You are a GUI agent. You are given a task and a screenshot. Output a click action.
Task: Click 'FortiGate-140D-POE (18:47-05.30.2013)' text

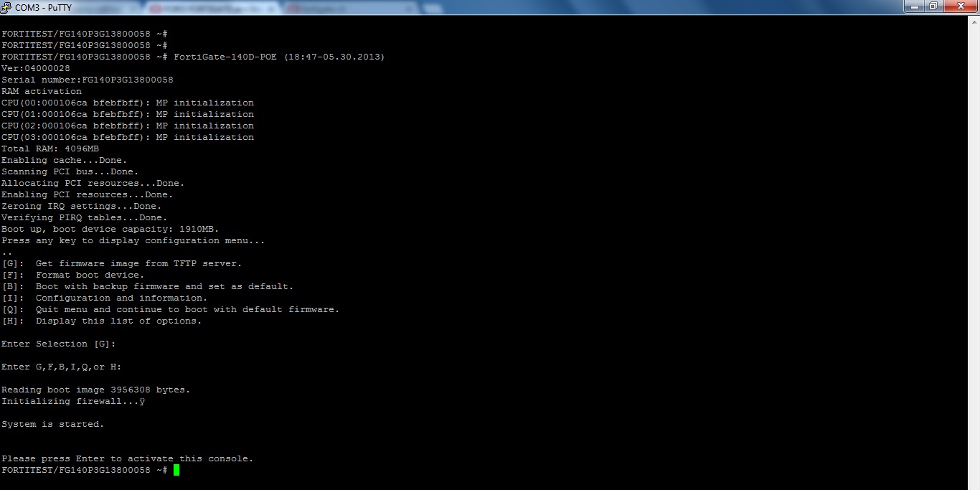coord(279,57)
